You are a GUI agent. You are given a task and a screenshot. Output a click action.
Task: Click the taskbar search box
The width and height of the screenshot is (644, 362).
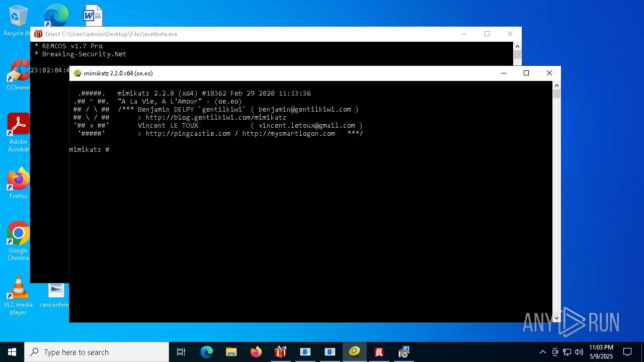[x=97, y=352]
